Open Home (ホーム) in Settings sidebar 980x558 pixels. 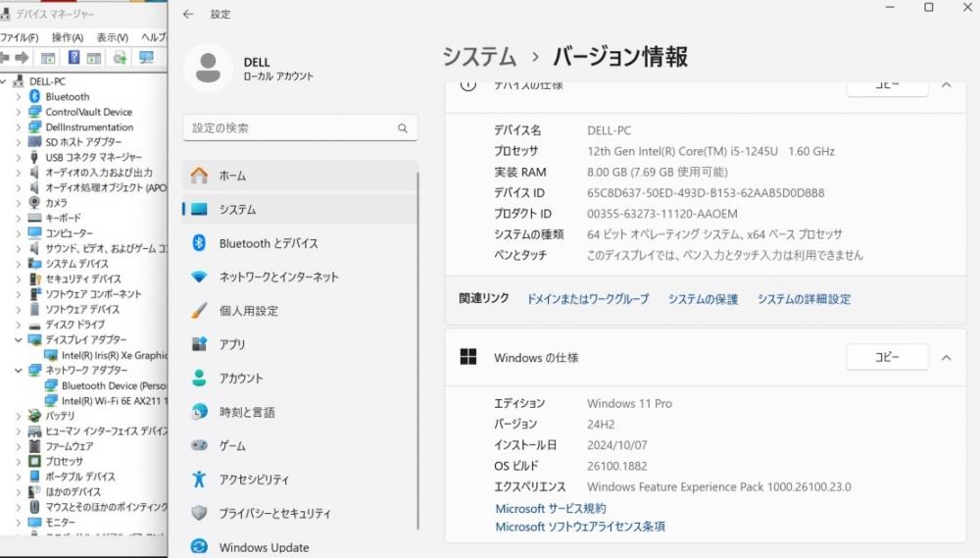tap(300, 176)
